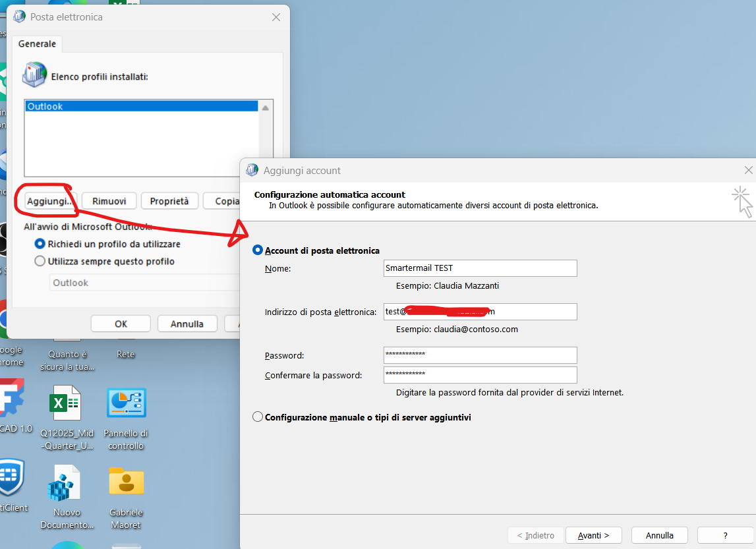Switch to the Generale tab
The width and height of the screenshot is (756, 549).
37,44
